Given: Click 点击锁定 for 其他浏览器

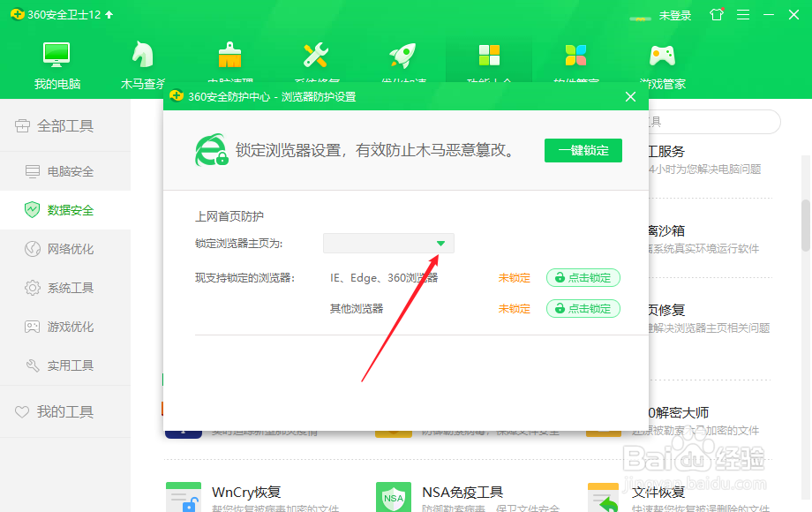Looking at the screenshot, I should click(583, 309).
